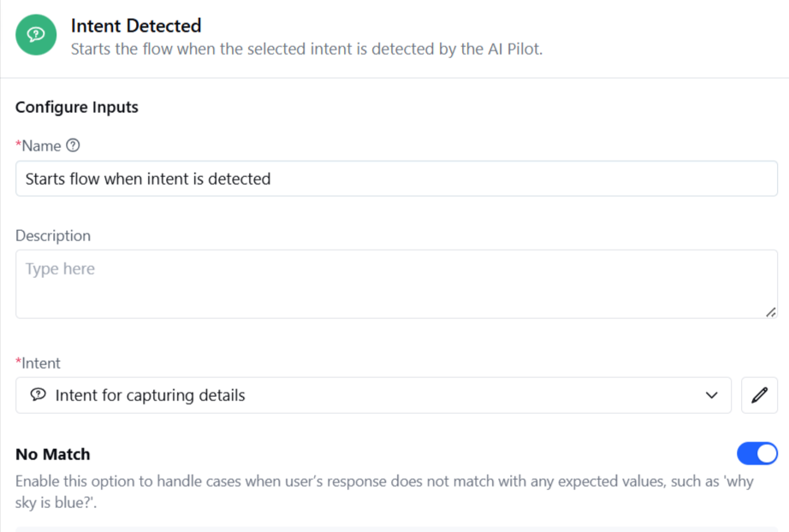
Task: Click the Intent Detected title text
Action: tap(136, 25)
